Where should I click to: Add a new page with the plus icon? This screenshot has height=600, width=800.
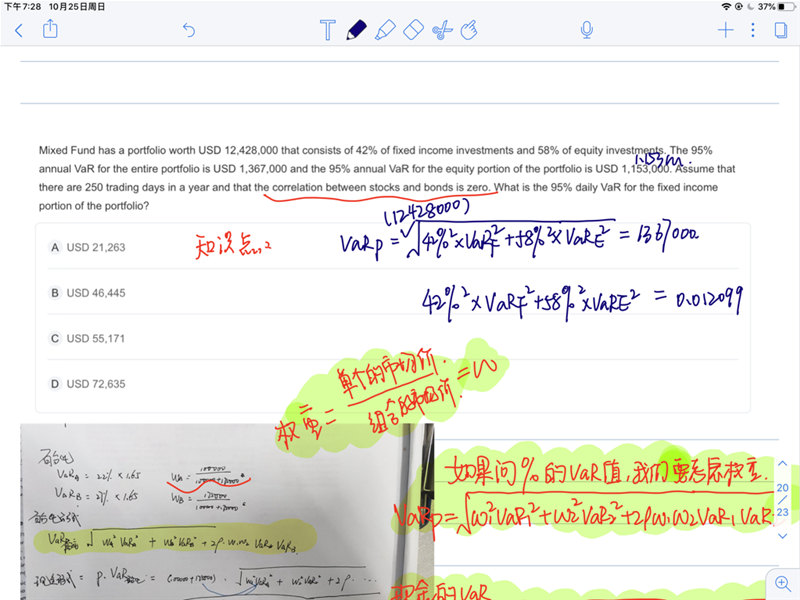pos(726,30)
